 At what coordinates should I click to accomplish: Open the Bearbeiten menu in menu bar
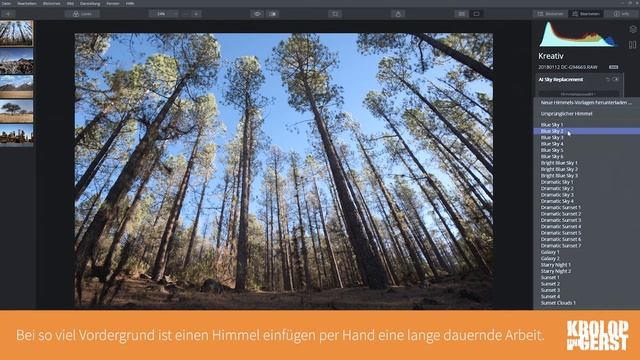pyautogui.click(x=27, y=3)
